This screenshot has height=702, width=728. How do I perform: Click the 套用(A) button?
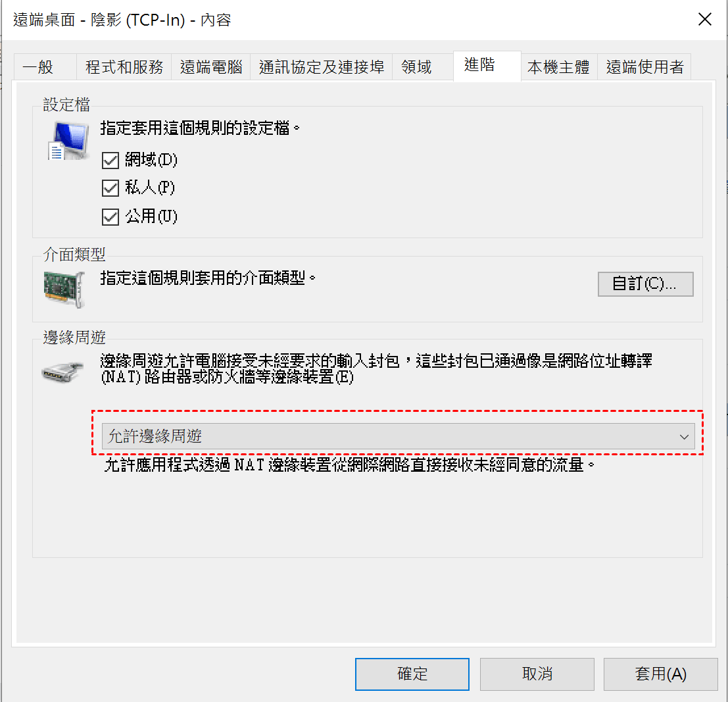661,674
